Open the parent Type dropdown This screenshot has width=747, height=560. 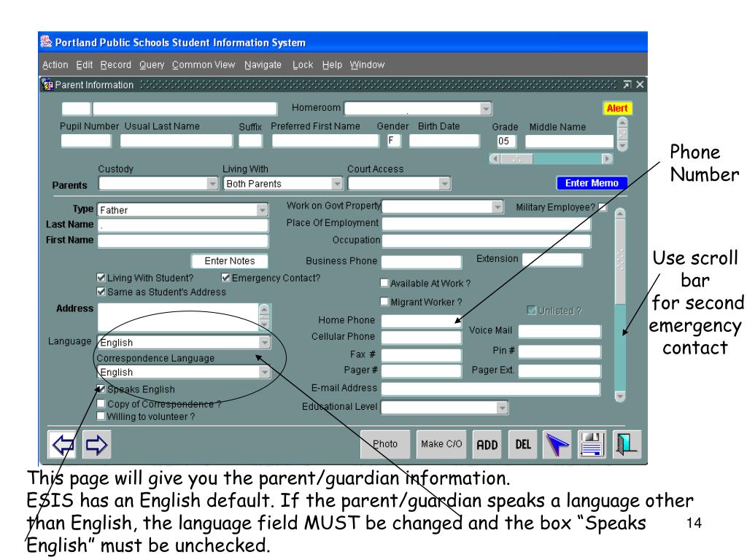click(x=262, y=210)
